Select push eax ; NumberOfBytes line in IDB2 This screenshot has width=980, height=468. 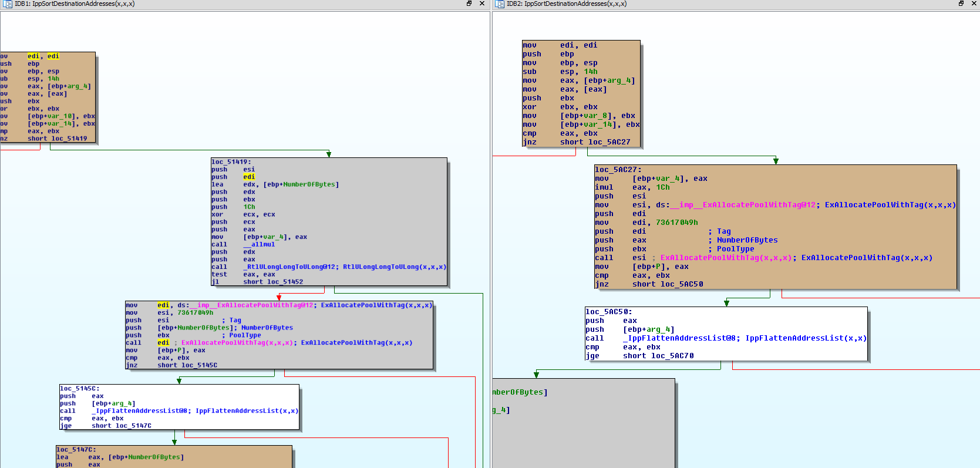point(686,240)
